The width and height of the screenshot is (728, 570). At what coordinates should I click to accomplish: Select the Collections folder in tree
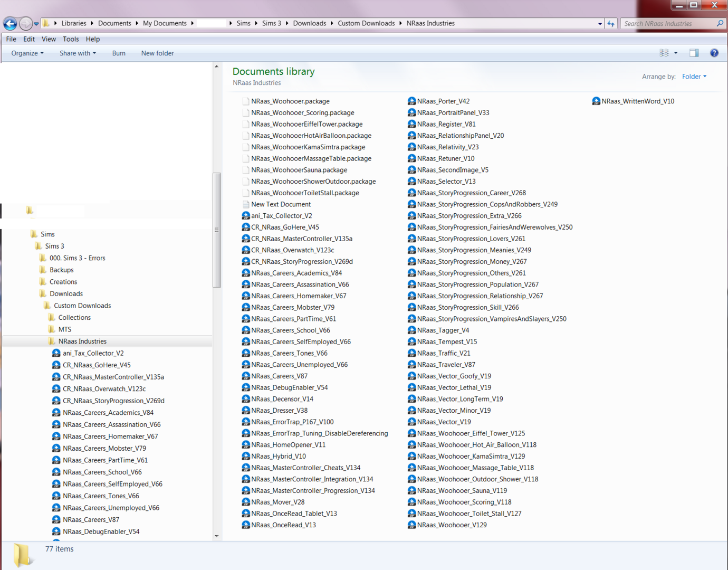74,317
